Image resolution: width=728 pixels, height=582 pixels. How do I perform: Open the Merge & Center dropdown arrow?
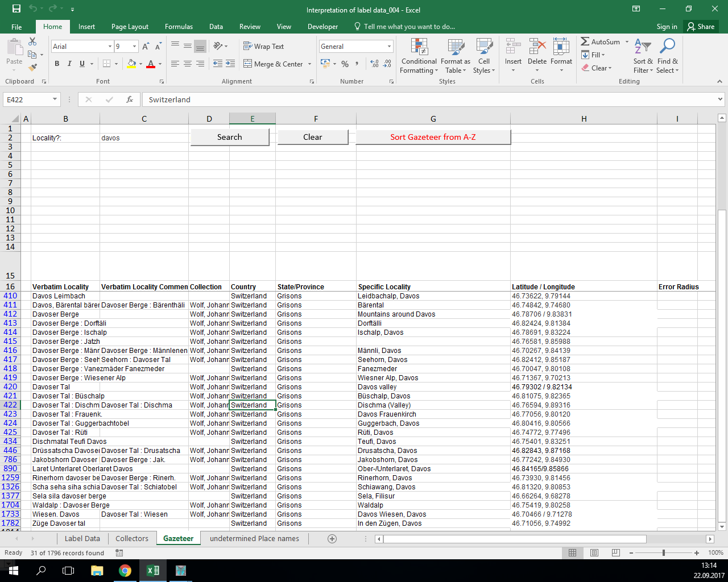310,64
